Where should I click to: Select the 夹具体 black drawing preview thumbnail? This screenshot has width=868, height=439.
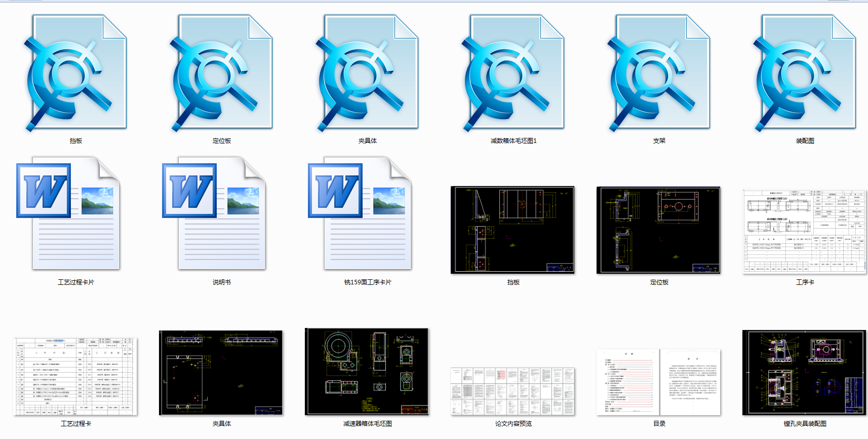(221, 373)
